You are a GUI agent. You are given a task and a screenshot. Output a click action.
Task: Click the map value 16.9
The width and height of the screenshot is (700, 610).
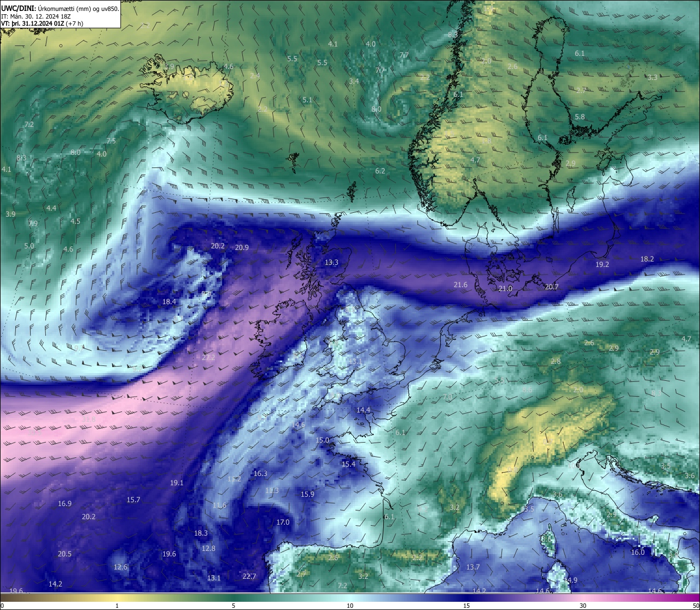[x=65, y=503]
